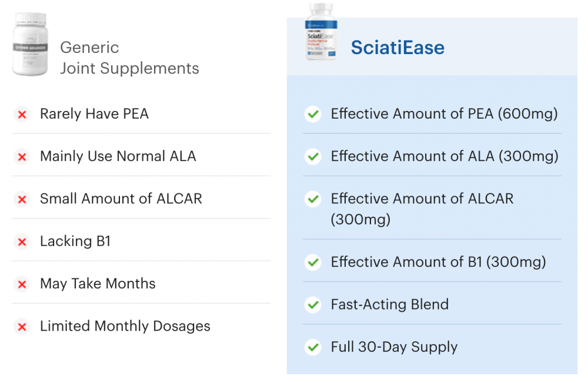Click the green checkmark beside PEA (600mg)
Image resolution: width=588 pixels, height=383 pixels.
(313, 115)
